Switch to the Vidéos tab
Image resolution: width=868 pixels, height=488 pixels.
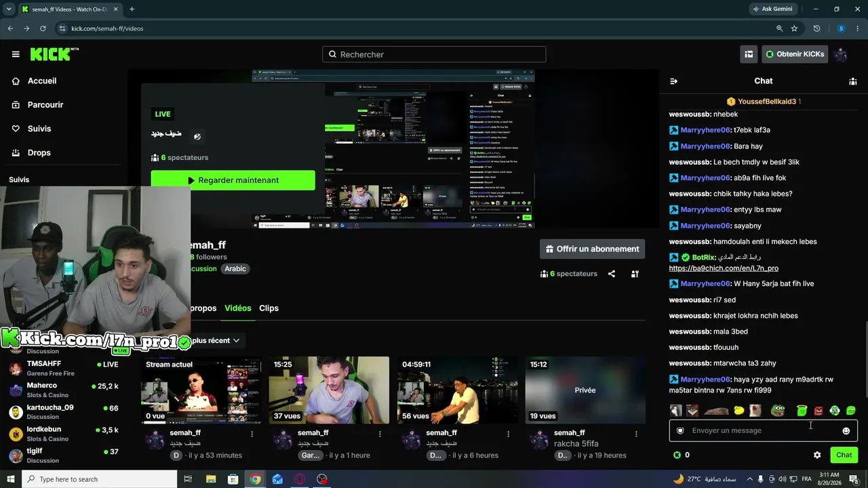point(238,308)
